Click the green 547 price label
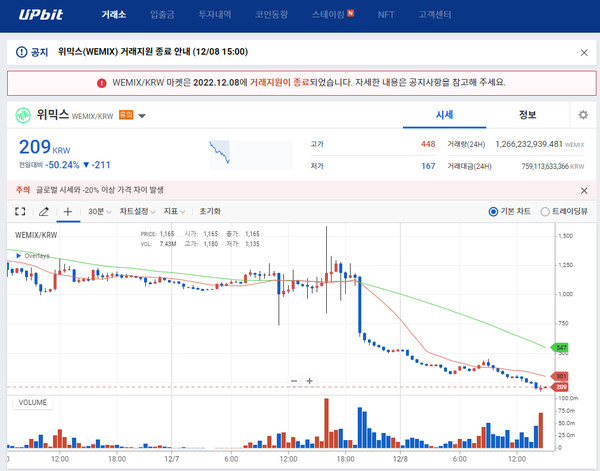The image size is (600, 471). [x=559, y=347]
